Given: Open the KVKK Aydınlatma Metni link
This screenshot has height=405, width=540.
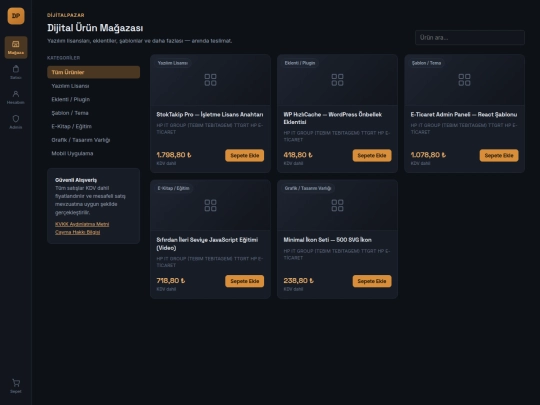Looking at the screenshot, I should pos(82,224).
